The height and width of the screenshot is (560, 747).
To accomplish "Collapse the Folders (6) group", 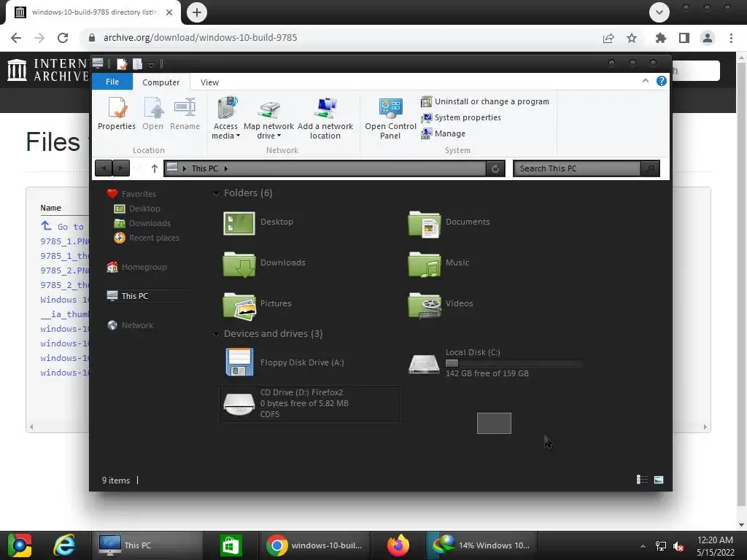I will (x=216, y=193).
